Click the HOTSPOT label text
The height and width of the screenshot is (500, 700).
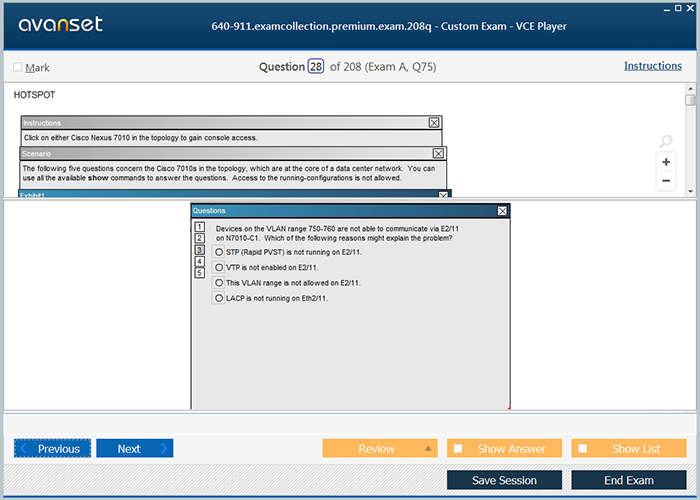34,95
